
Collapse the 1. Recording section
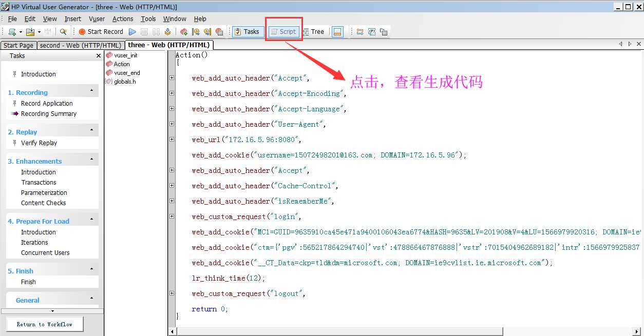point(91,91)
